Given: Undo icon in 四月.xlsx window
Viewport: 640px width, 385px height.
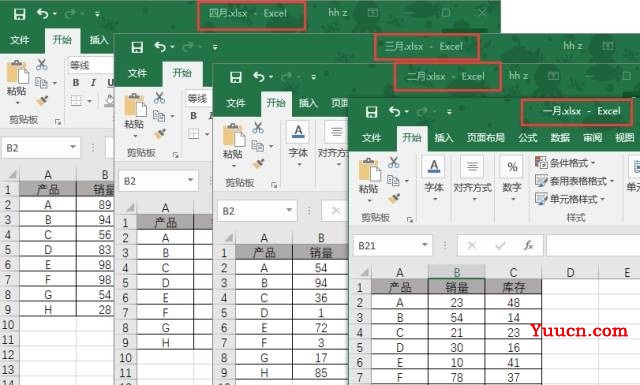Looking at the screenshot, I should tap(42, 13).
